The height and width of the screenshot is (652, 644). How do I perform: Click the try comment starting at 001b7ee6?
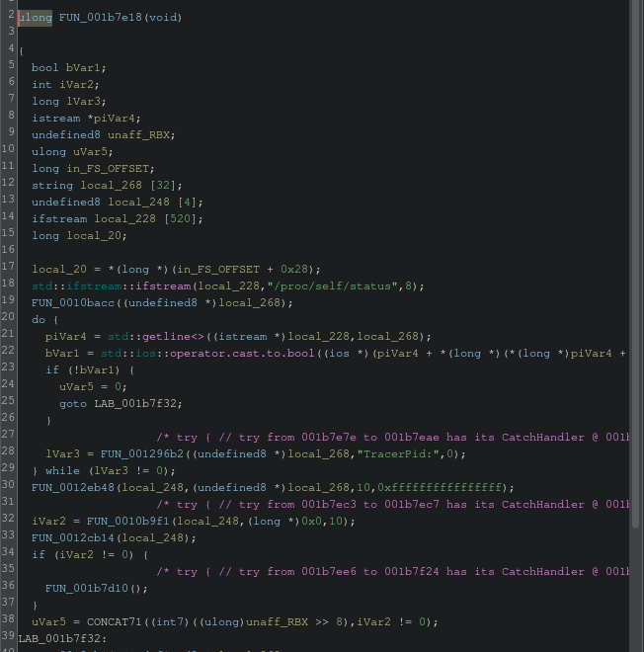tap(392, 571)
